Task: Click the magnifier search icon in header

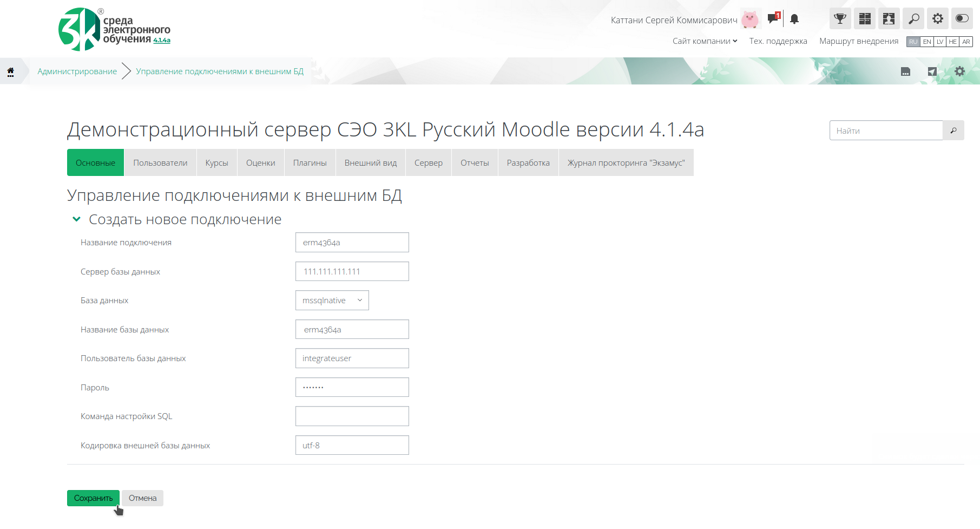Action: (x=913, y=18)
